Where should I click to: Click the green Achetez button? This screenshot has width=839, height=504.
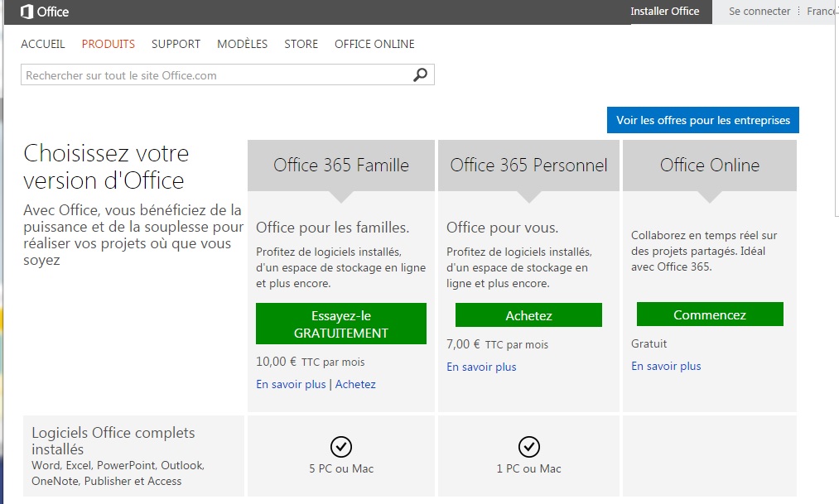(x=528, y=315)
